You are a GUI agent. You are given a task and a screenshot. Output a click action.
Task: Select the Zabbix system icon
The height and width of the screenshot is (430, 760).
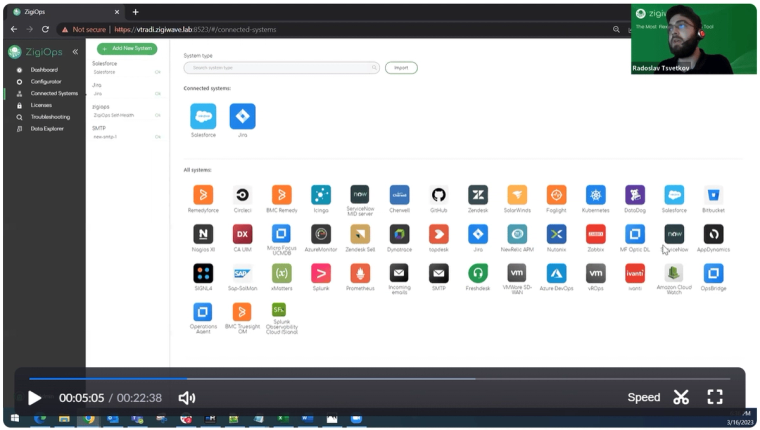596,234
